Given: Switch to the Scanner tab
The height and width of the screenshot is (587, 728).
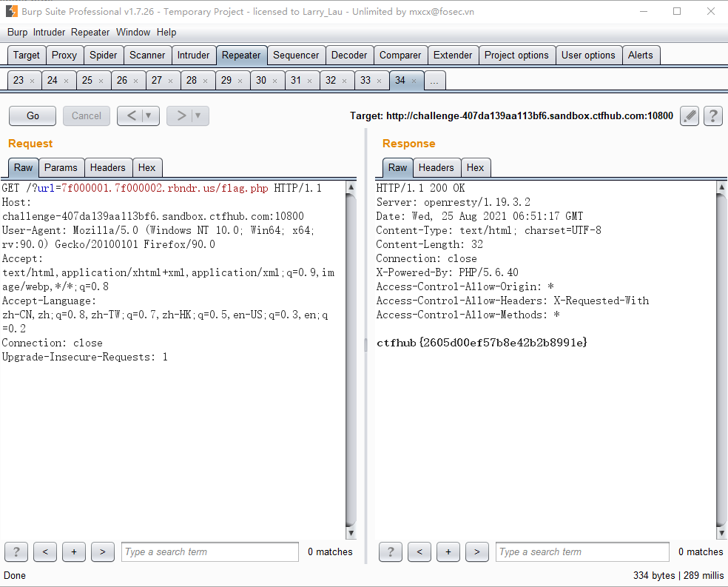Looking at the screenshot, I should click(147, 55).
